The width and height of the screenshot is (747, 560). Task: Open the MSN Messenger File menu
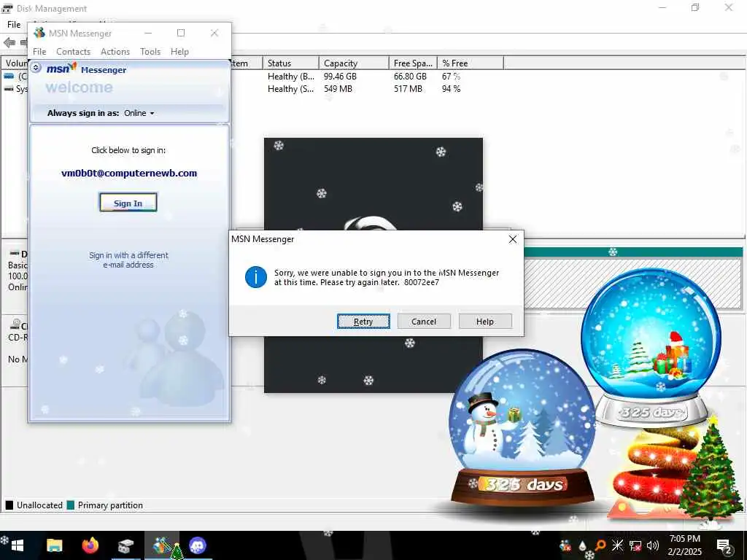39,52
